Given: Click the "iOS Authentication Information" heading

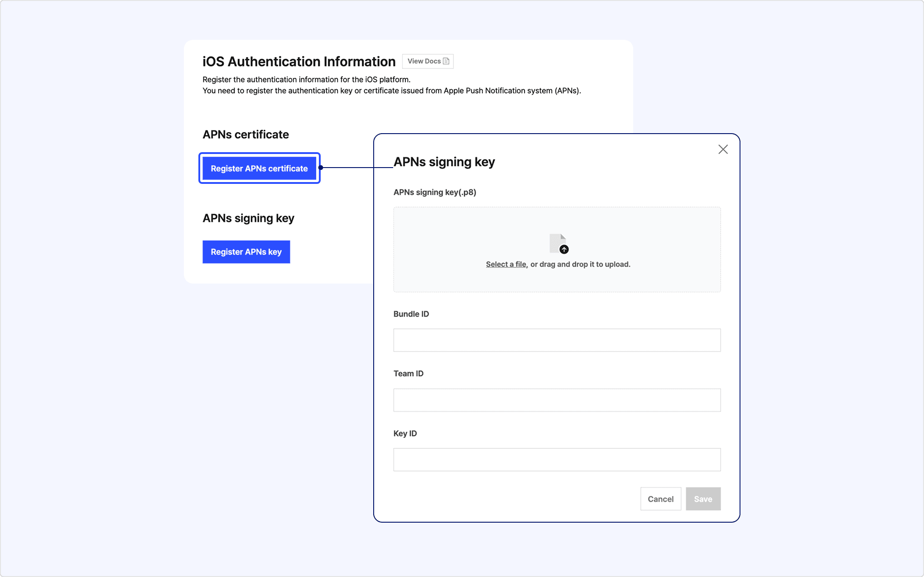Looking at the screenshot, I should [299, 61].
